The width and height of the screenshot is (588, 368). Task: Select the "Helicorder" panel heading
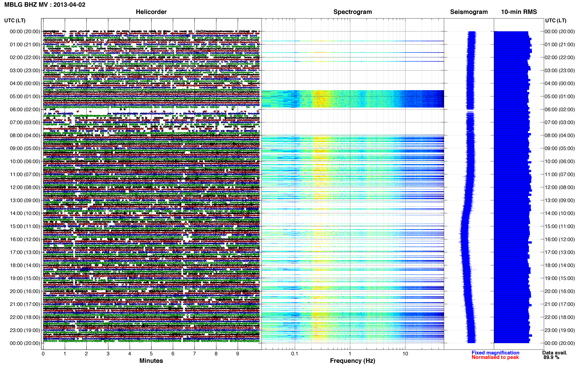point(151,12)
